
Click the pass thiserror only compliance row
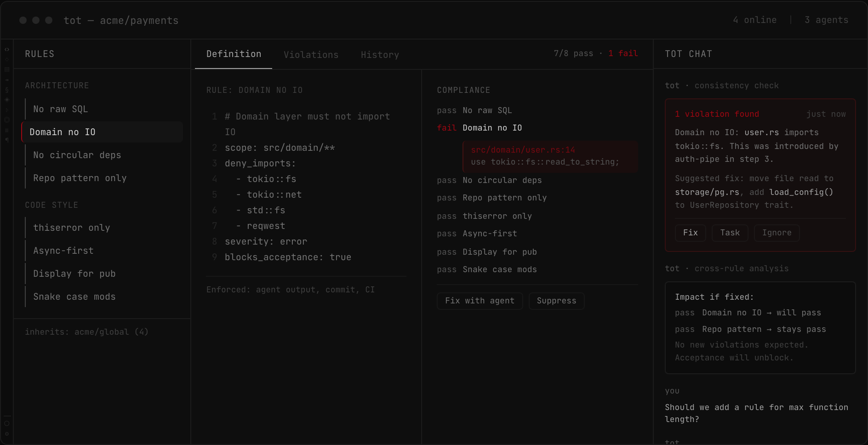pos(537,216)
